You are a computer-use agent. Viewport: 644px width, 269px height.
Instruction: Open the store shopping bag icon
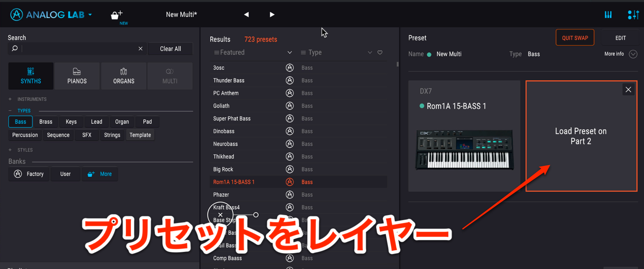tap(117, 15)
